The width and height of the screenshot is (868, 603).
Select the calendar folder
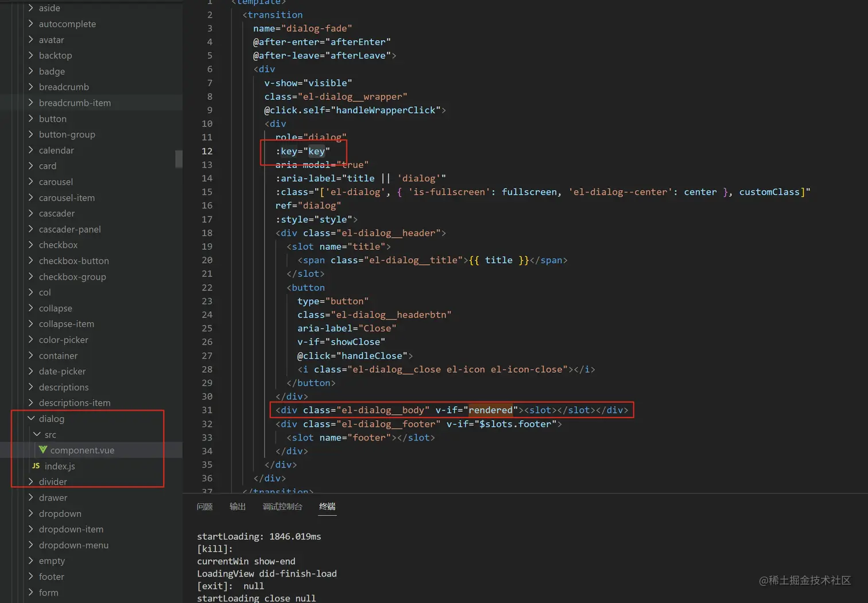pos(56,150)
